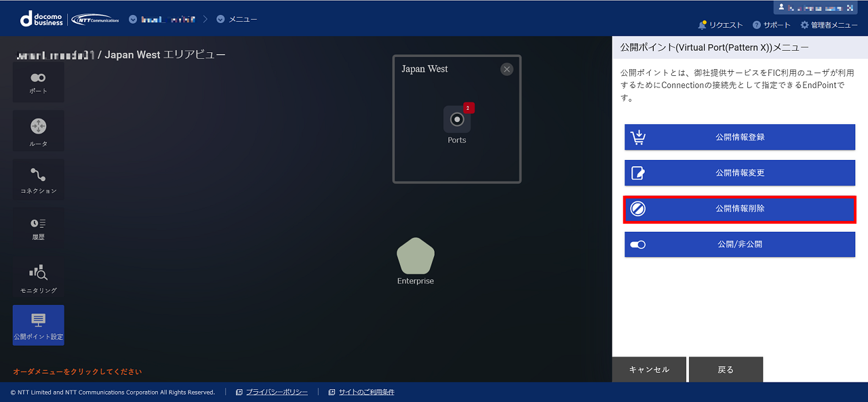Select 公開ポイント設定 in sidebar

click(x=39, y=325)
